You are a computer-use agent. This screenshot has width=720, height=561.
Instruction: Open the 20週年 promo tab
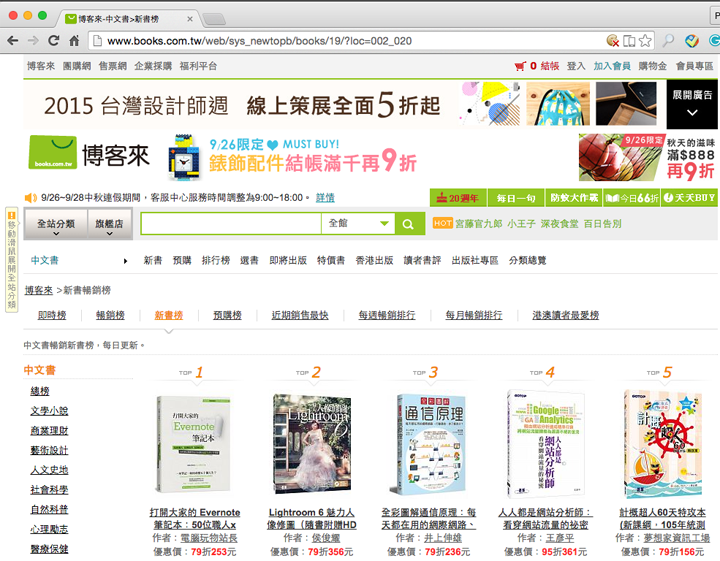[458, 198]
